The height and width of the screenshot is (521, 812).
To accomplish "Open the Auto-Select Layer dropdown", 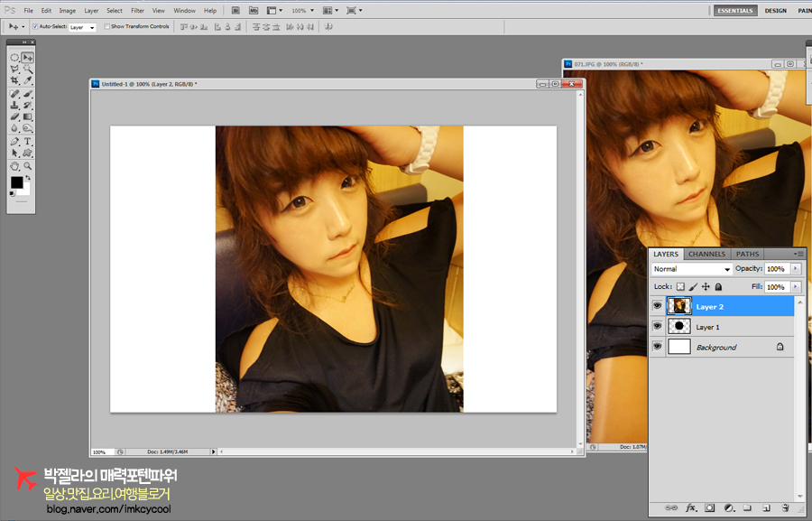I will pyautogui.click(x=82, y=27).
